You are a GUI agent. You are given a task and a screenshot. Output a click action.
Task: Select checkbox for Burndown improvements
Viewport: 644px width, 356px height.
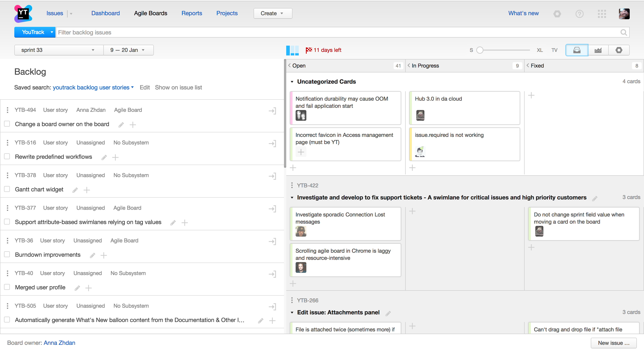tap(7, 254)
